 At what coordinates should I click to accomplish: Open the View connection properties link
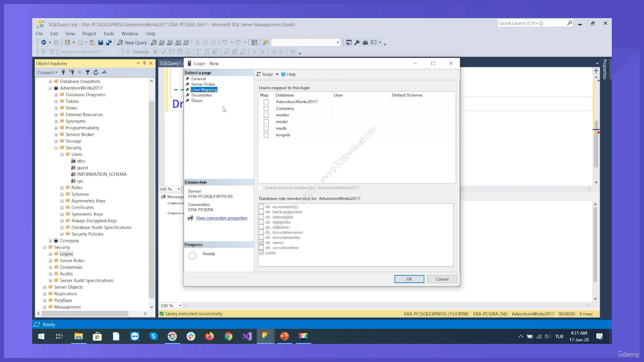[221, 218]
